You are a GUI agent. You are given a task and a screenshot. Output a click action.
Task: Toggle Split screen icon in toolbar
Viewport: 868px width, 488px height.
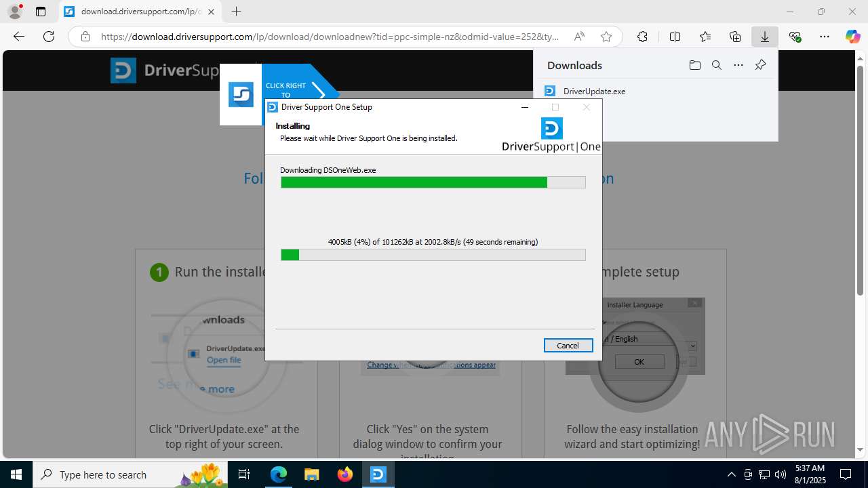[675, 37]
